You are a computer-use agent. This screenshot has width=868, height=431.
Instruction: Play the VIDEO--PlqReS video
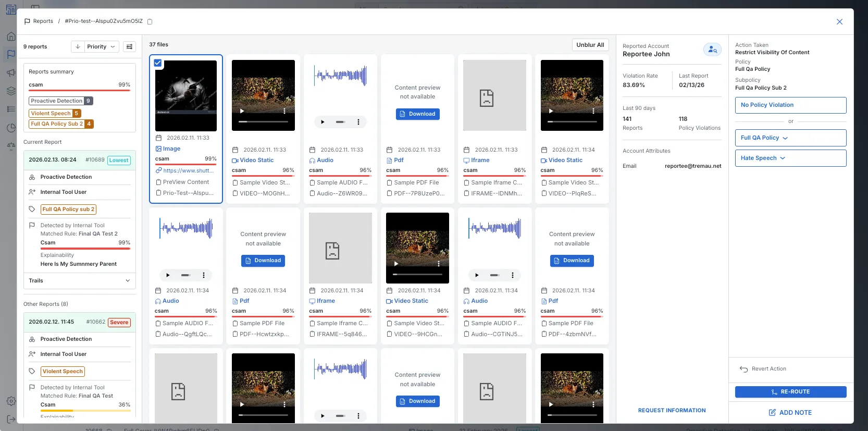tap(551, 111)
